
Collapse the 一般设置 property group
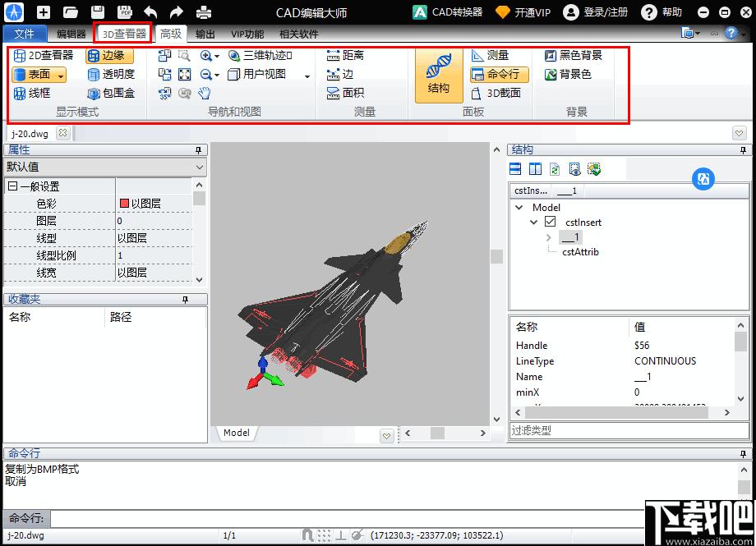(x=12, y=186)
